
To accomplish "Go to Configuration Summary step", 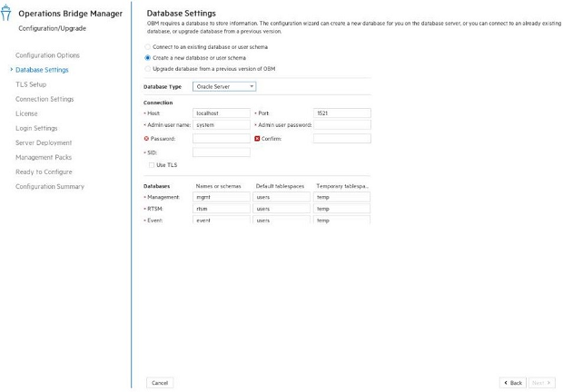I will point(50,187).
